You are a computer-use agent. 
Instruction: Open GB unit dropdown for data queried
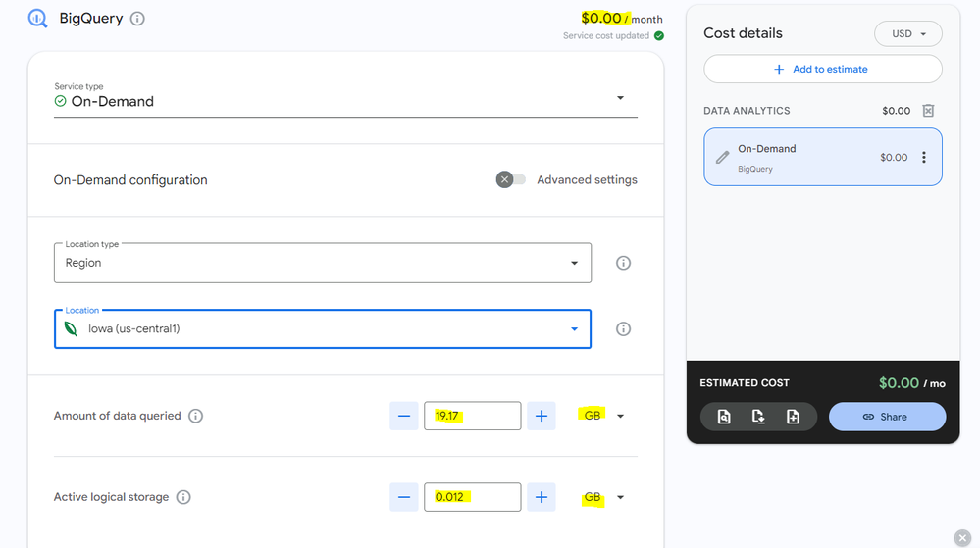[603, 417]
